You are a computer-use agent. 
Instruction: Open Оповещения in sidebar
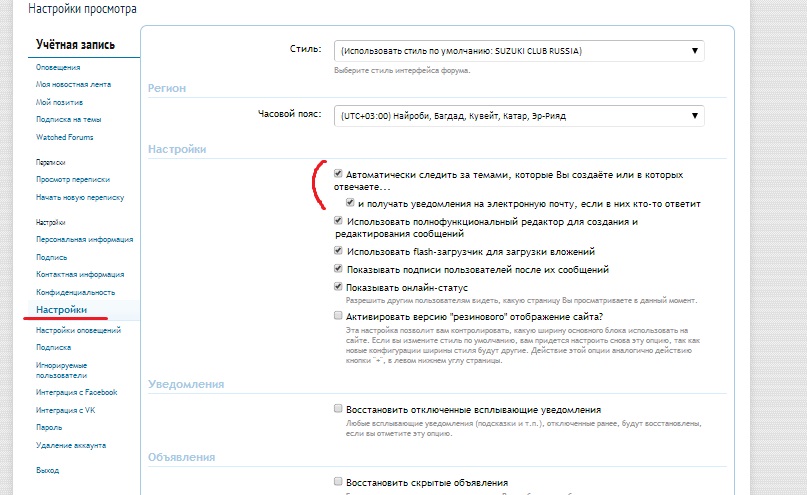pos(59,68)
